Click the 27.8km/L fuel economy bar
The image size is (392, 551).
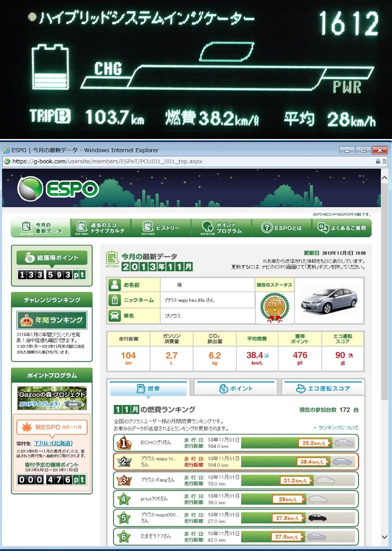tap(298, 518)
